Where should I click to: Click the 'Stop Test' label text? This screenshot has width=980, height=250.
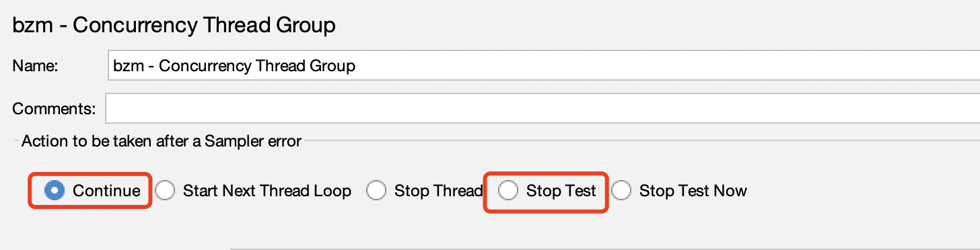coord(561,191)
